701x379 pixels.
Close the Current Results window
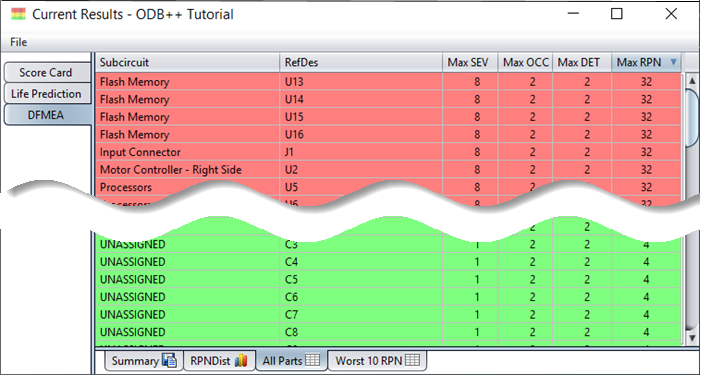click(x=671, y=14)
